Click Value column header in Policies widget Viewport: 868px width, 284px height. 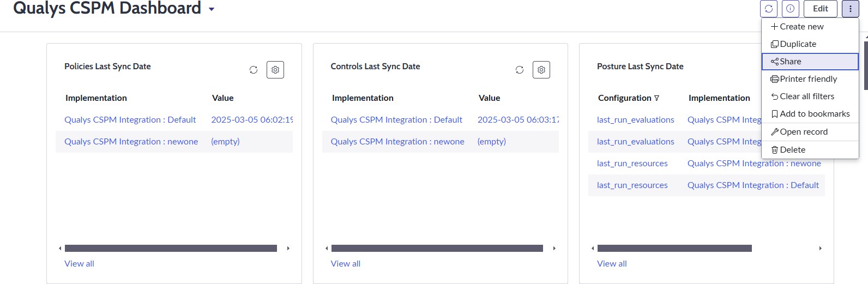(222, 98)
